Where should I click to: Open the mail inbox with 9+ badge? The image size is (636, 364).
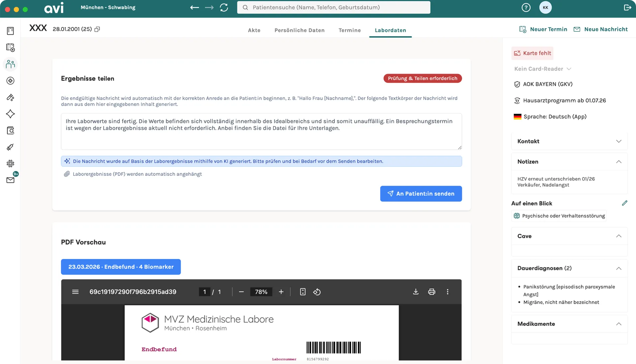coord(10,180)
